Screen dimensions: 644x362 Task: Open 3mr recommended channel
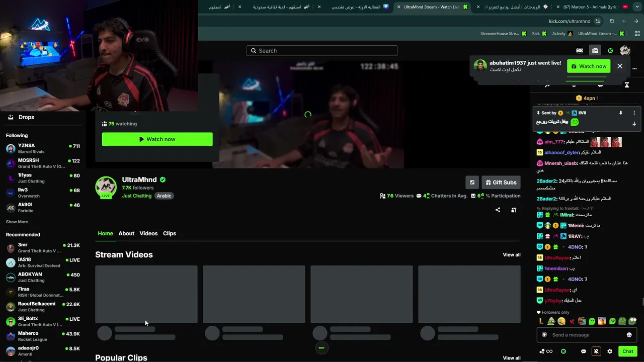(x=43, y=248)
